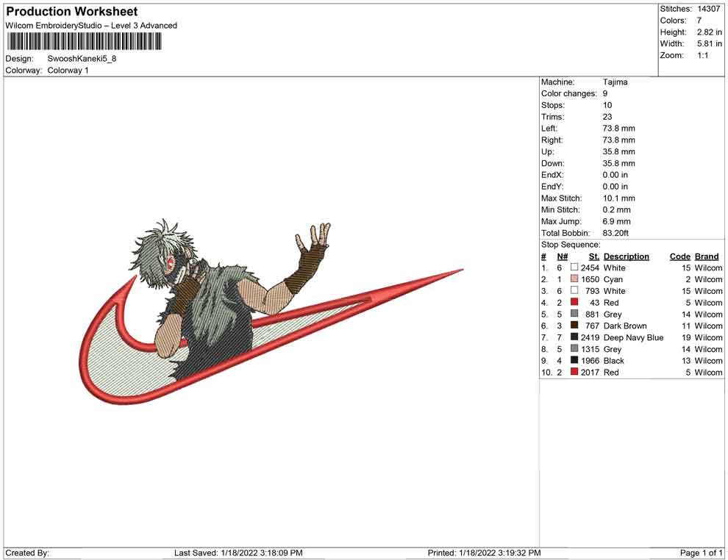The height and width of the screenshot is (560, 728).
Task: Click the Trims value 23
Action: click(x=607, y=116)
